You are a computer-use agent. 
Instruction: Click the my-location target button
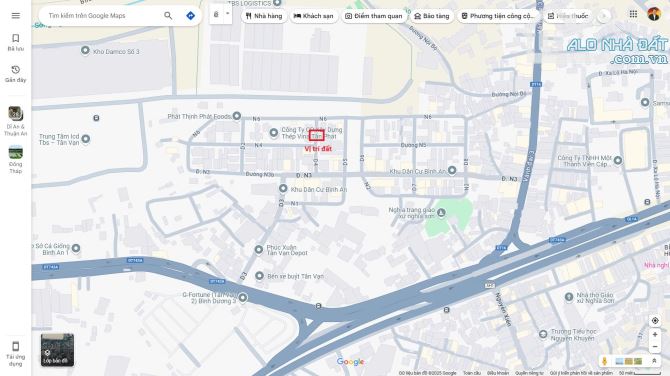655,320
